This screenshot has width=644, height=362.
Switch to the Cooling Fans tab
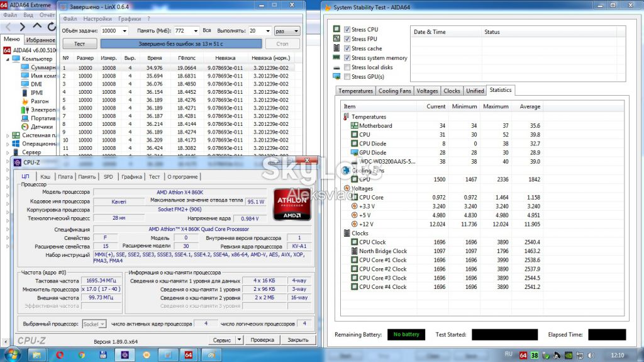pyautogui.click(x=394, y=91)
